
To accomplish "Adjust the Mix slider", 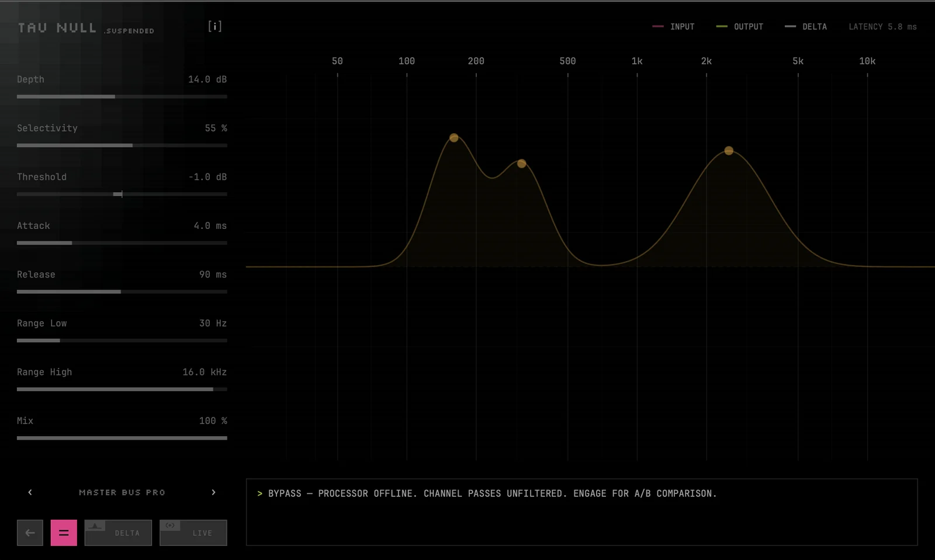I will pyautogui.click(x=122, y=438).
